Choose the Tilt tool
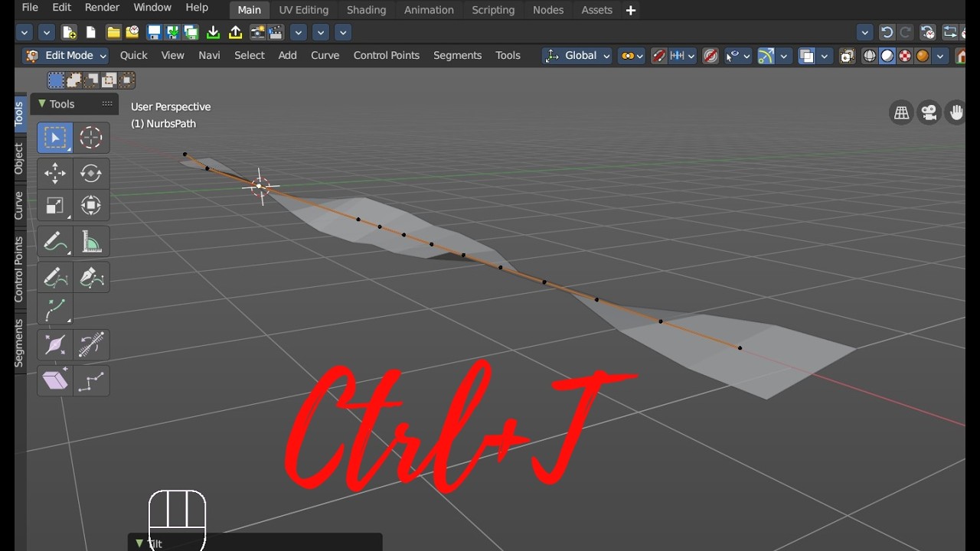The image size is (980, 551). (x=91, y=345)
